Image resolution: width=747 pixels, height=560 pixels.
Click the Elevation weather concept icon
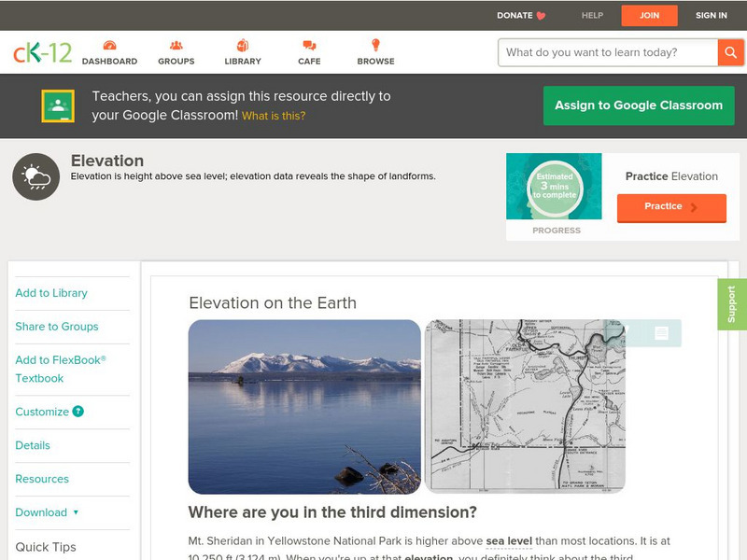click(36, 176)
